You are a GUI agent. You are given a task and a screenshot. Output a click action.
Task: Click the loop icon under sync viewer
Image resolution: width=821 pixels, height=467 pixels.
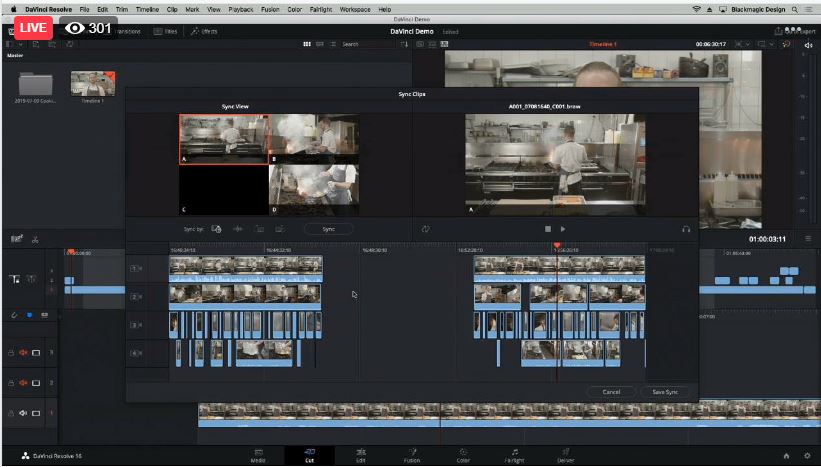[x=425, y=229]
